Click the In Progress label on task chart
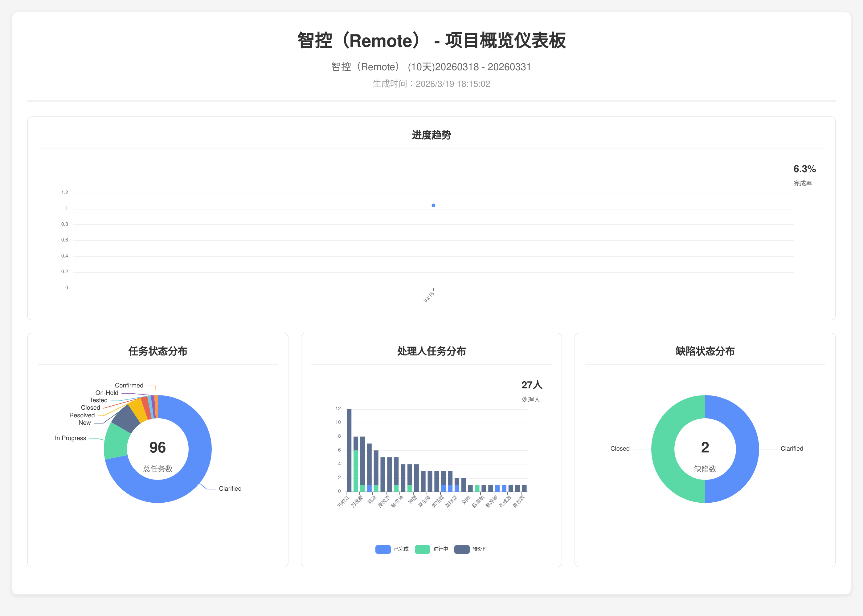The width and height of the screenshot is (863, 616). [x=70, y=438]
